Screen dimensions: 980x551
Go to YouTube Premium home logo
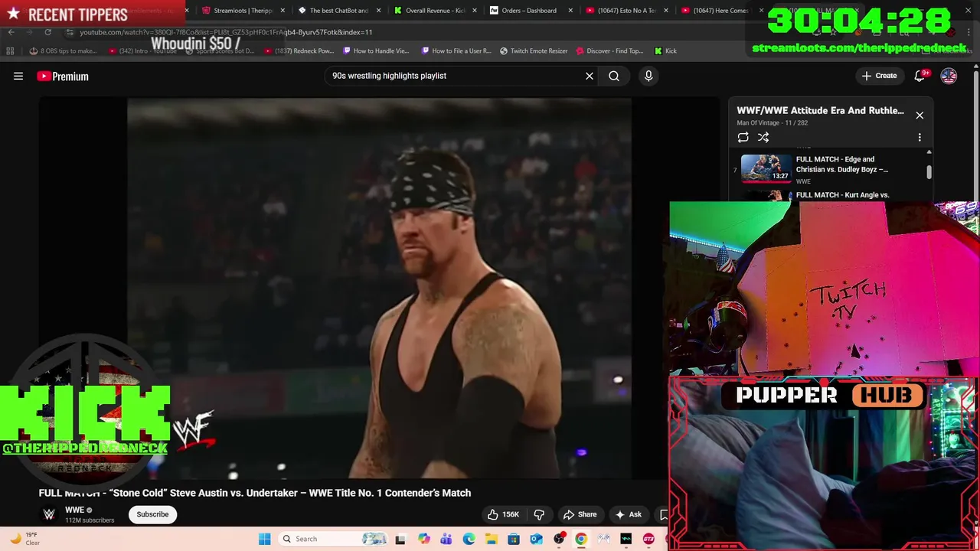(x=63, y=77)
